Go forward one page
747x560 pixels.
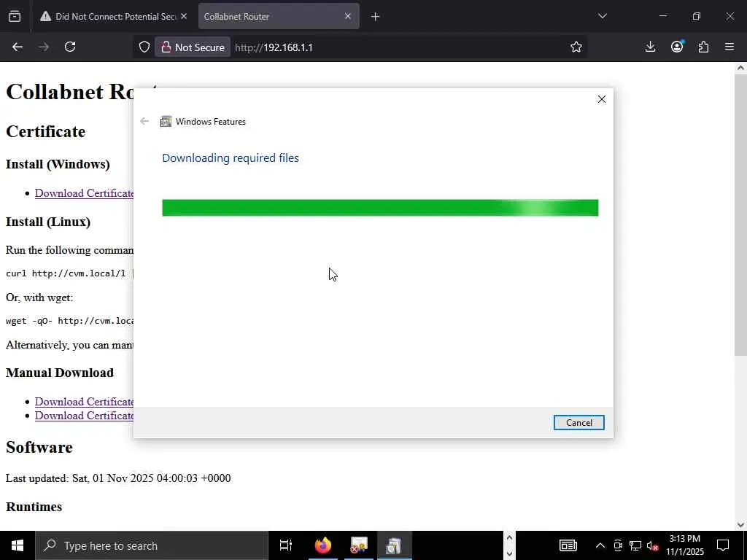pos(44,47)
